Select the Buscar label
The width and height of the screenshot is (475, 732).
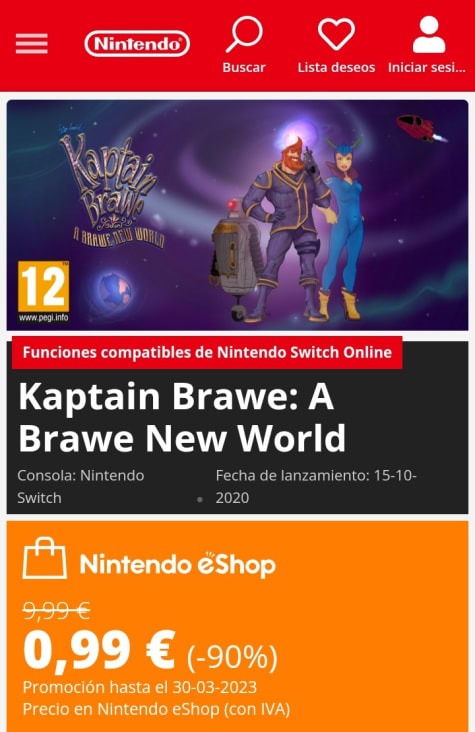tap(244, 68)
